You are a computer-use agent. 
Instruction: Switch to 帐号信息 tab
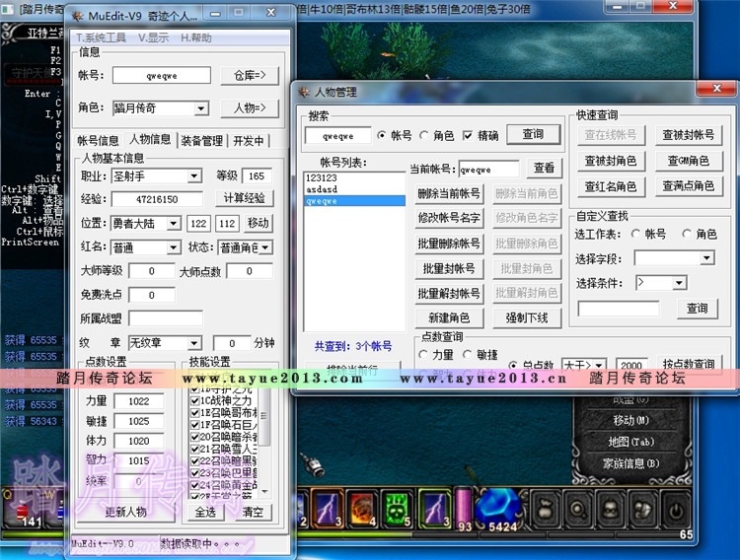(x=98, y=141)
